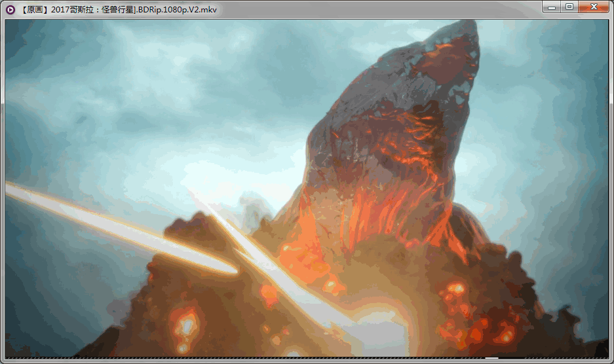Maximize the video player window
This screenshot has width=614, height=364.
(x=569, y=7)
